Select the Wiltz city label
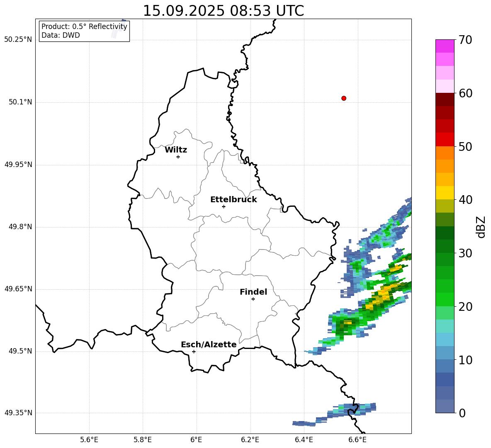The image size is (491, 448). [x=176, y=150]
